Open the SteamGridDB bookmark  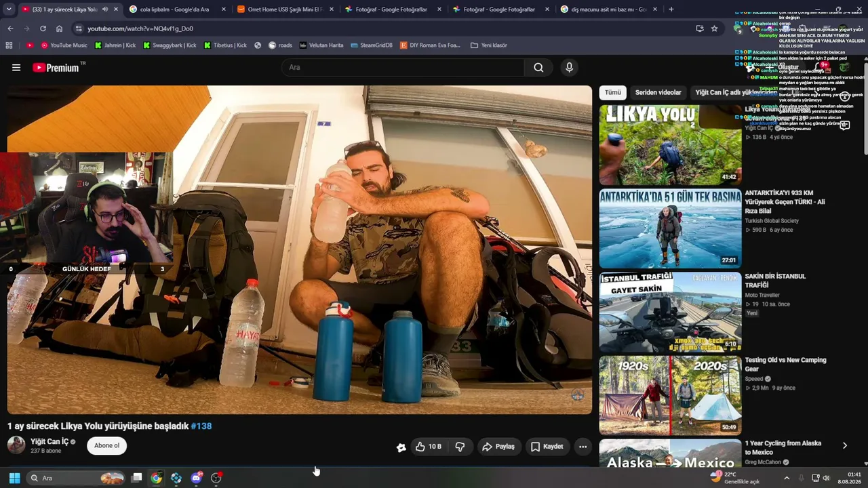(372, 45)
